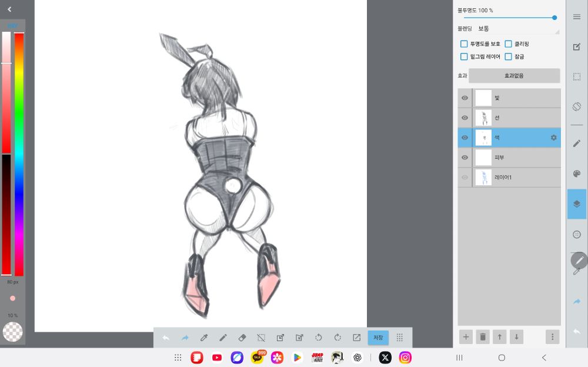This screenshot has width=588, height=367.
Task: Click the rotate screen icon in sidebar
Action: point(577,106)
